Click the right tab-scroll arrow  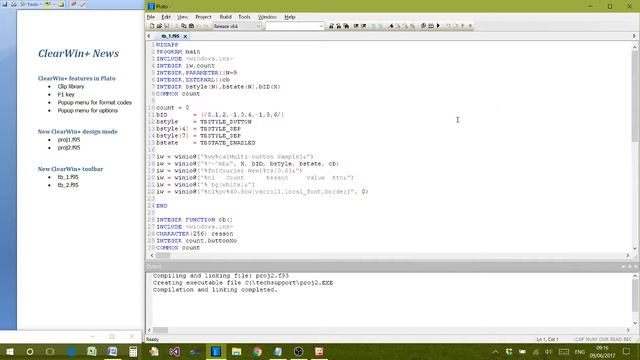(x=634, y=36)
